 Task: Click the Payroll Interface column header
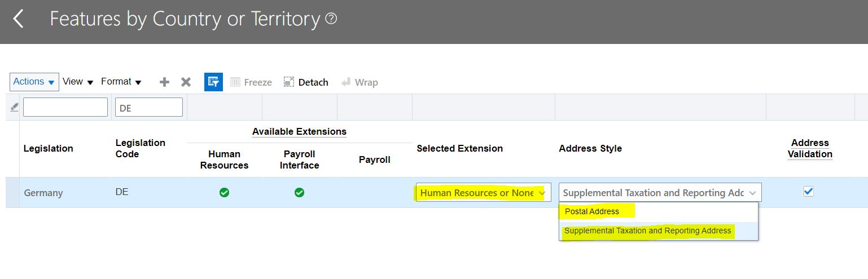pos(300,160)
